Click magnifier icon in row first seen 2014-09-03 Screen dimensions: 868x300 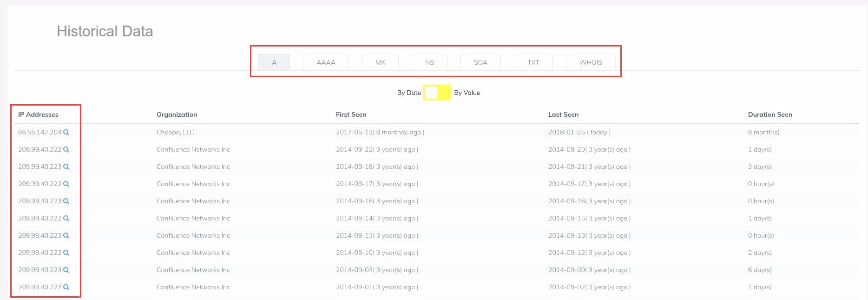66,270
